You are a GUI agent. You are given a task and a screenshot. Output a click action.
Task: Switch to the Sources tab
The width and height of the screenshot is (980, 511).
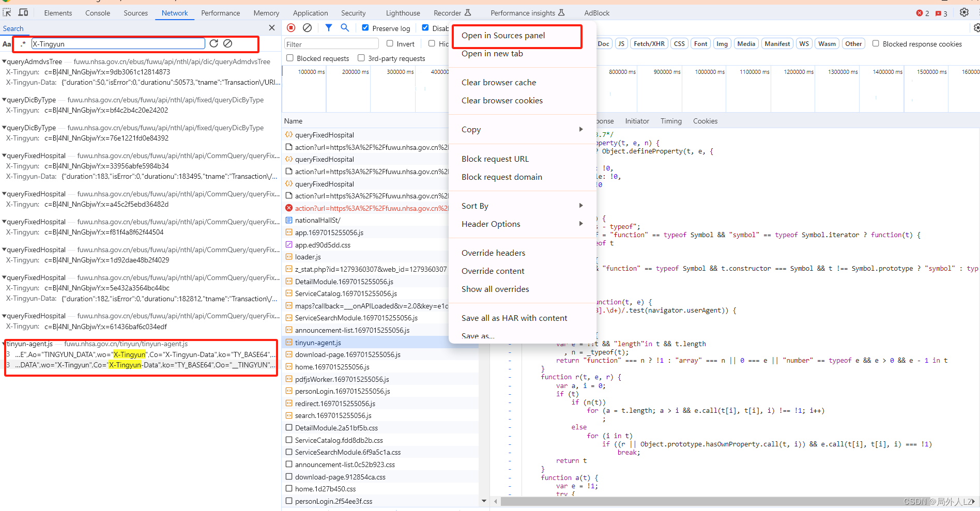click(135, 13)
